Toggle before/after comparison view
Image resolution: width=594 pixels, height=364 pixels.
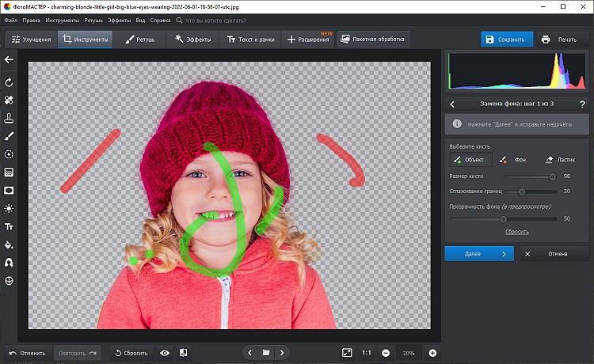pyautogui.click(x=183, y=352)
